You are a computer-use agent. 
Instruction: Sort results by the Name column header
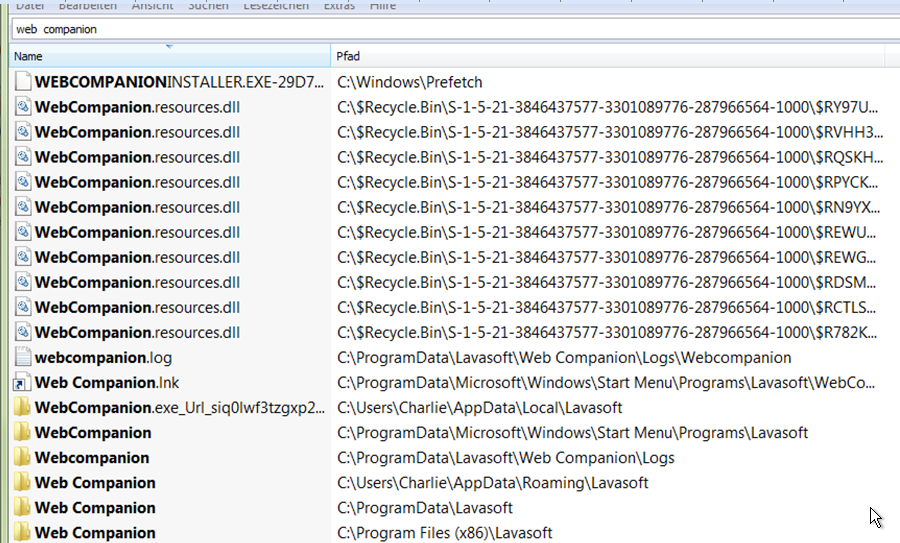(x=170, y=56)
